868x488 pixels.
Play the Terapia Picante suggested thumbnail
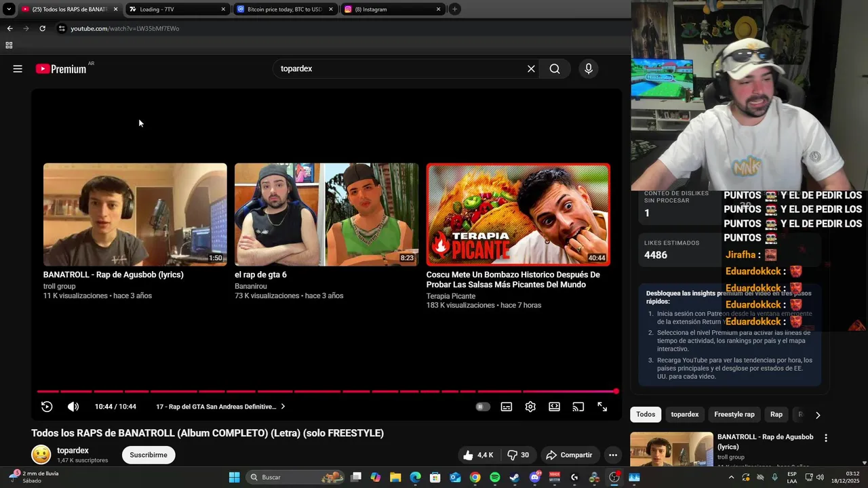pyautogui.click(x=518, y=214)
